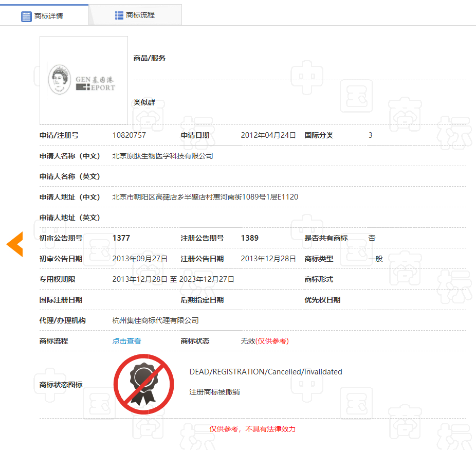476x450 pixels.
Task: Select preliminary announcement issue 1377
Action: [x=121, y=238]
